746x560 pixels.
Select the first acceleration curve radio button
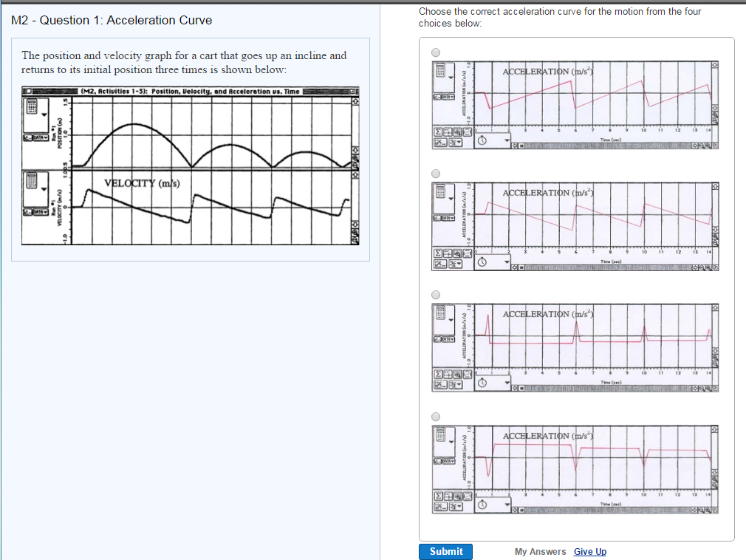(436, 52)
